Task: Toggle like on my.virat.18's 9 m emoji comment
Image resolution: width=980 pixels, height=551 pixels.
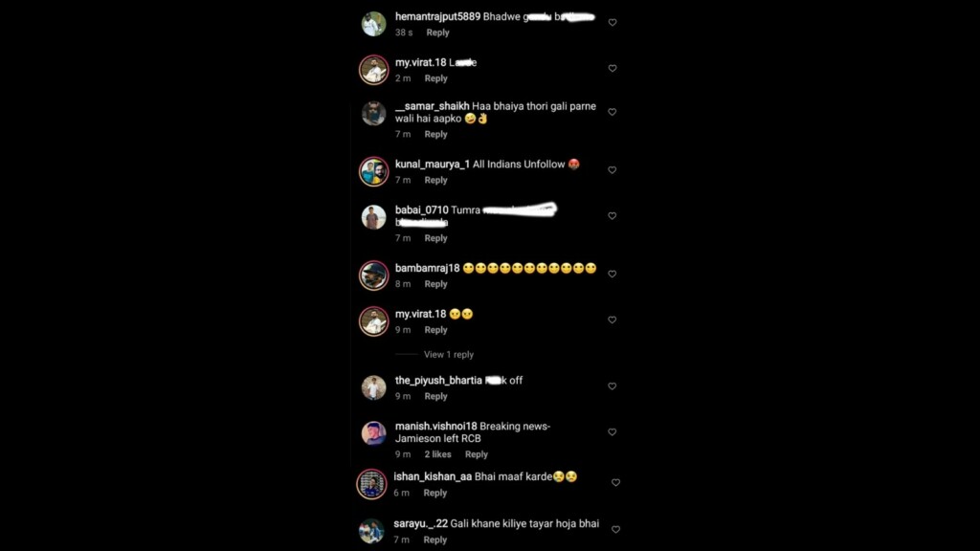Action: click(612, 320)
